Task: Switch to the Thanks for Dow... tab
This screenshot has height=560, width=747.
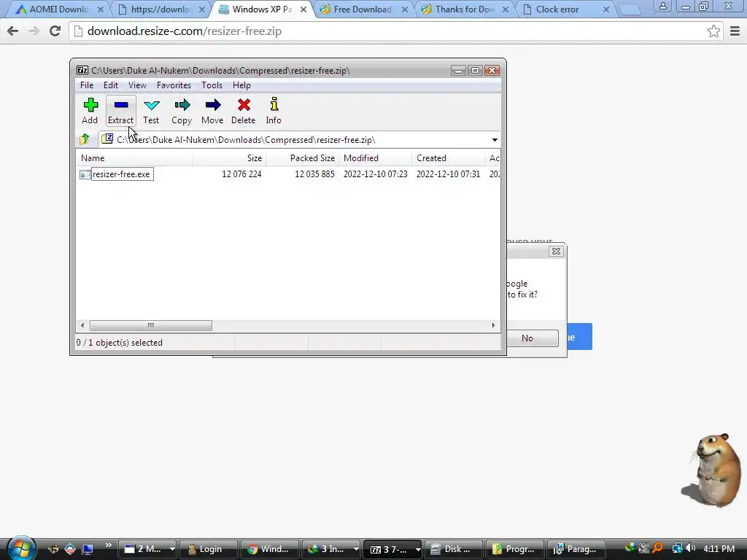Action: tap(463, 9)
